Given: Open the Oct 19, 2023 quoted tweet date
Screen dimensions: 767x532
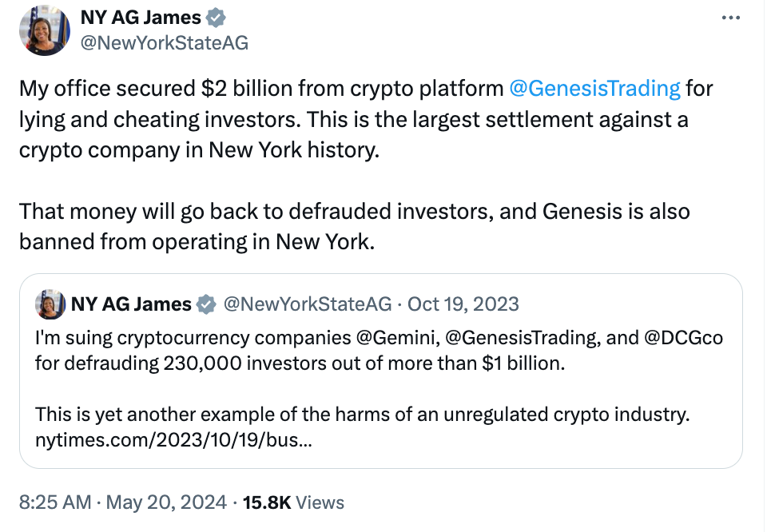Looking at the screenshot, I should click(463, 304).
